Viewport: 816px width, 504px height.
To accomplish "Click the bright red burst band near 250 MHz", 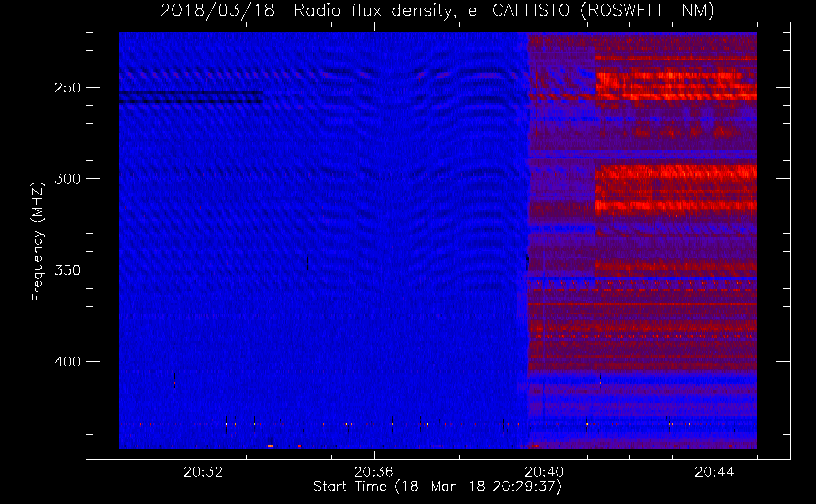I will [x=676, y=86].
